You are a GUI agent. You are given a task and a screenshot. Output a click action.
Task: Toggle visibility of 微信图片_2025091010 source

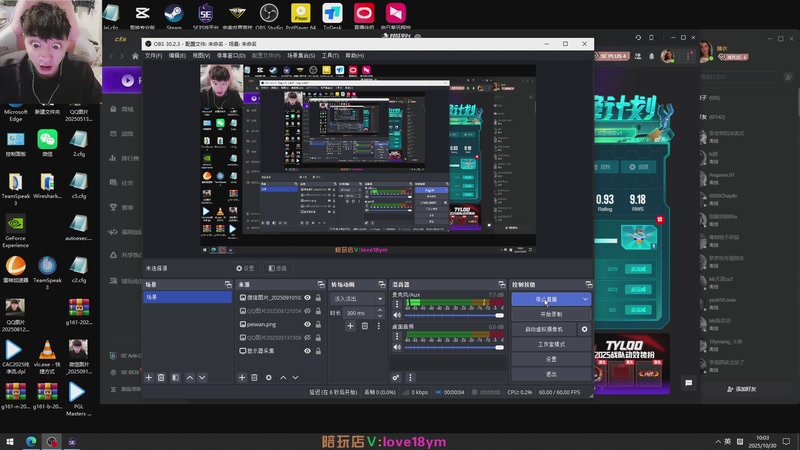pyautogui.click(x=308, y=297)
